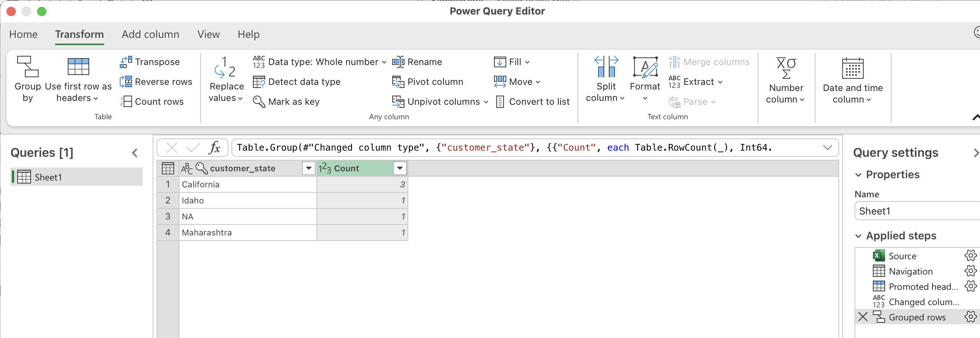Click the query Name input field
980x338 pixels.
click(x=916, y=211)
